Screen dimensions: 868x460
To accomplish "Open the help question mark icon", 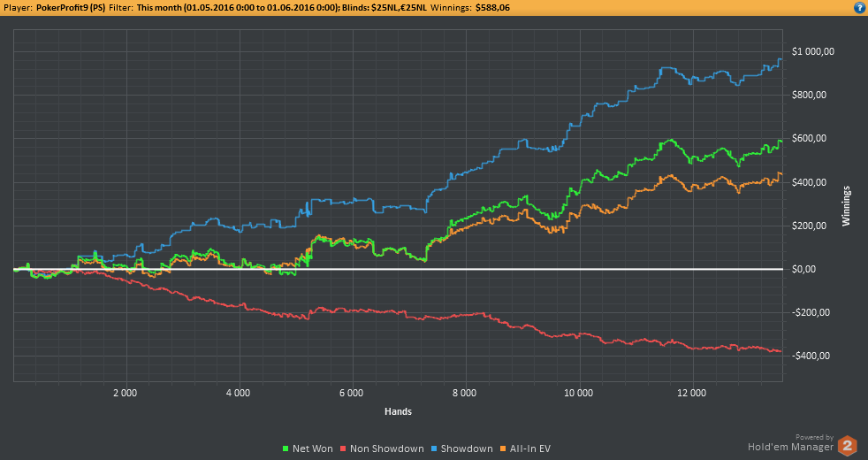I will click(x=861, y=7).
